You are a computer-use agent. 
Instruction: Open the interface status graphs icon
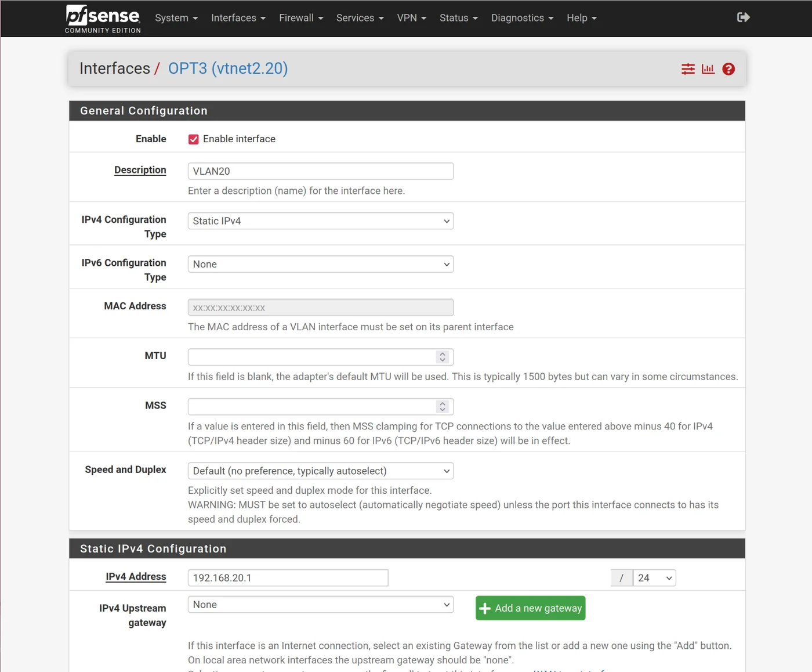click(x=708, y=69)
